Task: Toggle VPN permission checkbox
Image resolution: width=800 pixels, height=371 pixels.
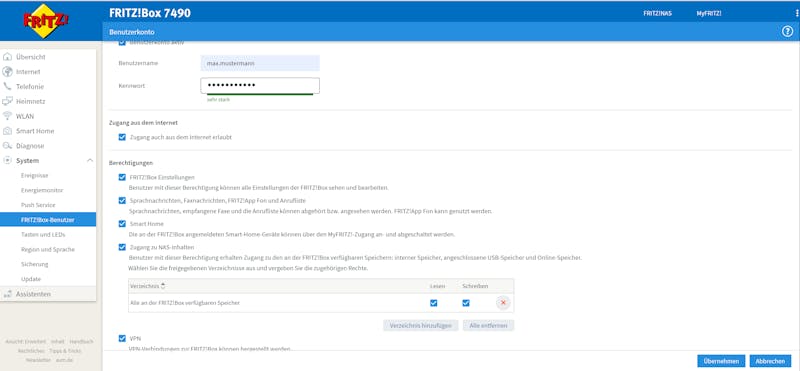Action: point(122,338)
